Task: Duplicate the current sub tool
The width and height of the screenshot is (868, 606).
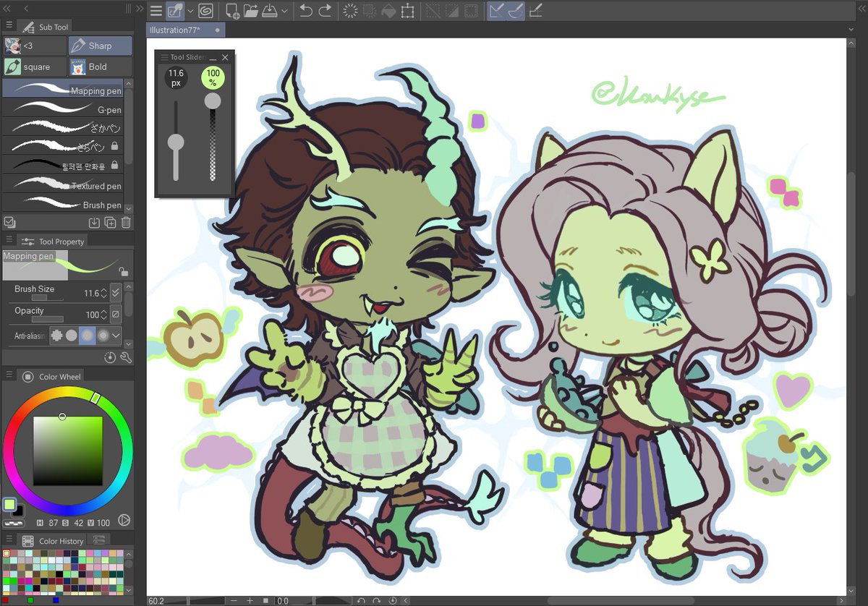Action: (x=110, y=223)
